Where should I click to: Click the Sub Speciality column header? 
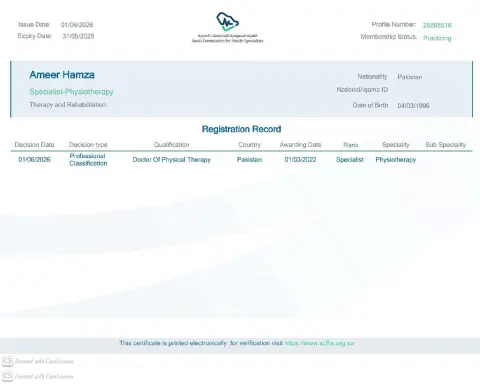tap(446, 145)
